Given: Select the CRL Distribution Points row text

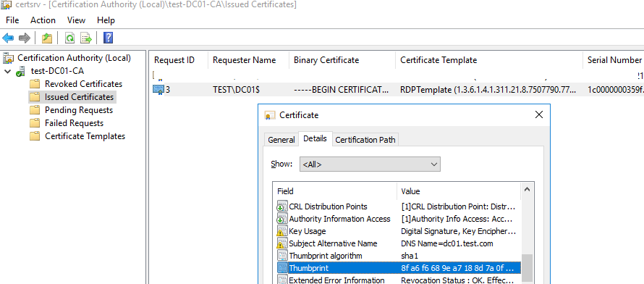Looking at the screenshot, I should [x=329, y=206].
